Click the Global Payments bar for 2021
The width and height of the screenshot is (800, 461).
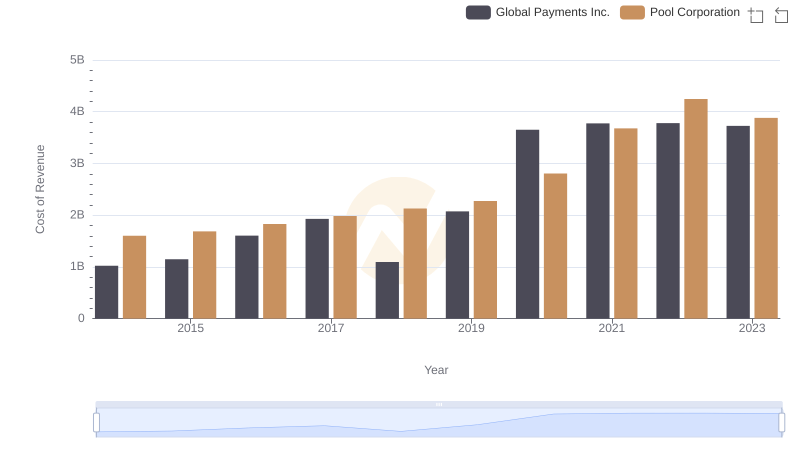pyautogui.click(x=597, y=221)
